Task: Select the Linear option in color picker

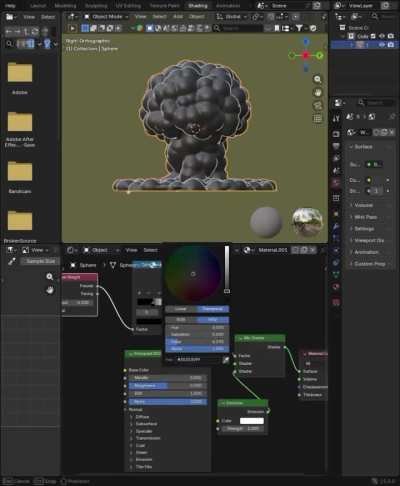Action: (x=181, y=309)
